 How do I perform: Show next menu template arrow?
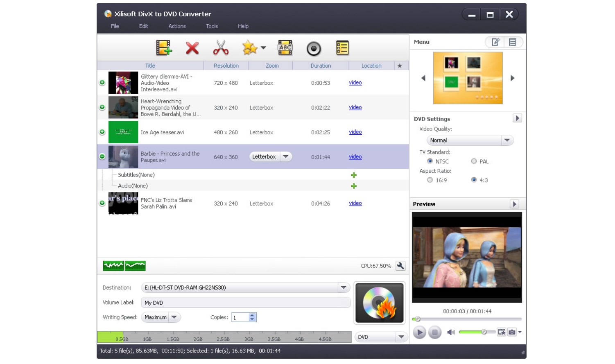tap(512, 78)
